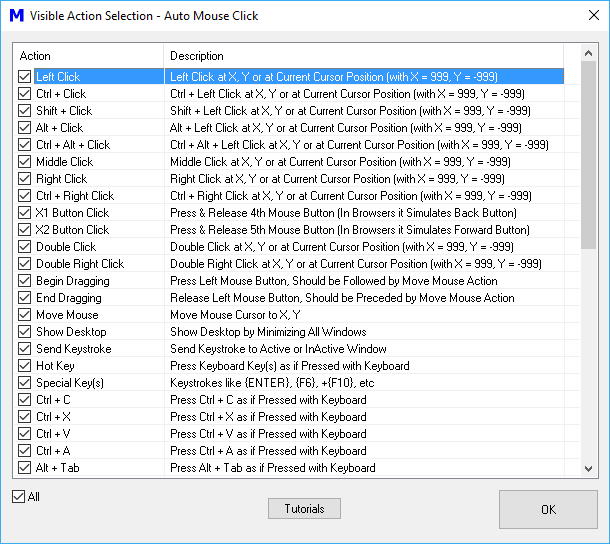This screenshot has height=544, width=610.
Task: Toggle the End Dragging checkbox
Action: (25, 298)
